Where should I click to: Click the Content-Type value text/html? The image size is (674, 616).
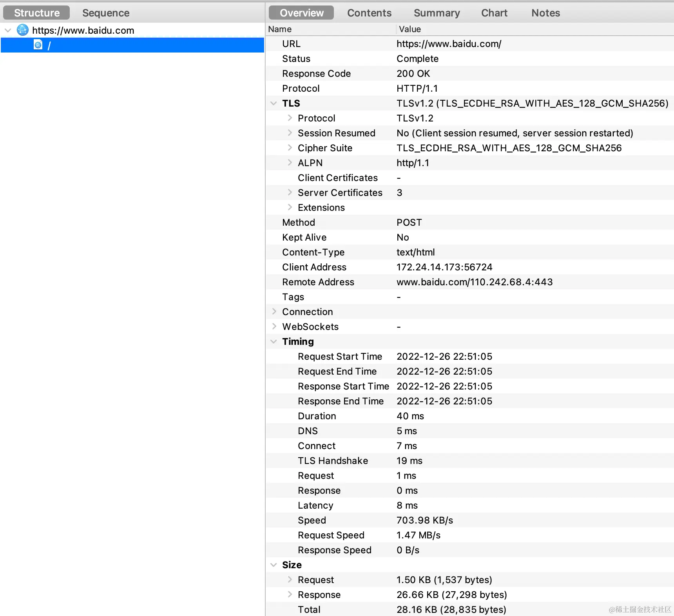415,252
